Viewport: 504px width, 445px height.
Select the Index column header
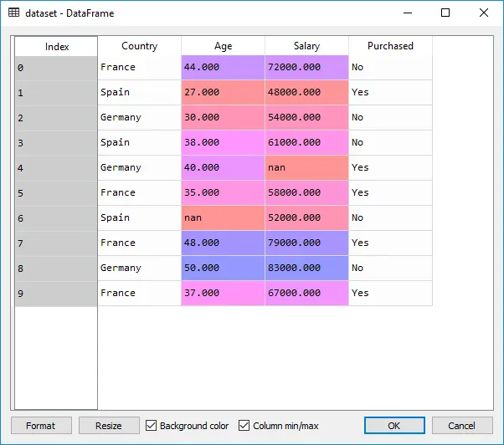pyautogui.click(x=56, y=47)
